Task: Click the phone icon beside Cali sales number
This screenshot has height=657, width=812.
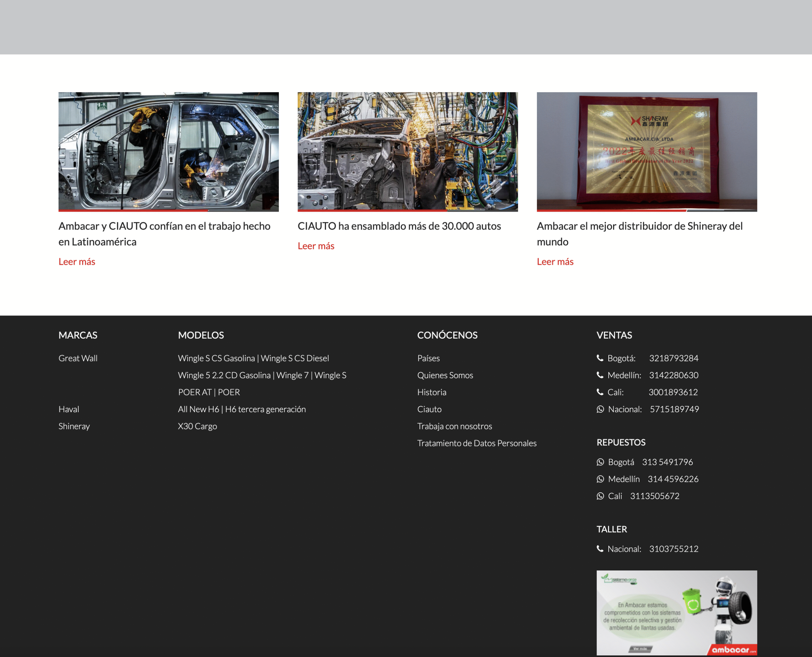Action: point(600,392)
